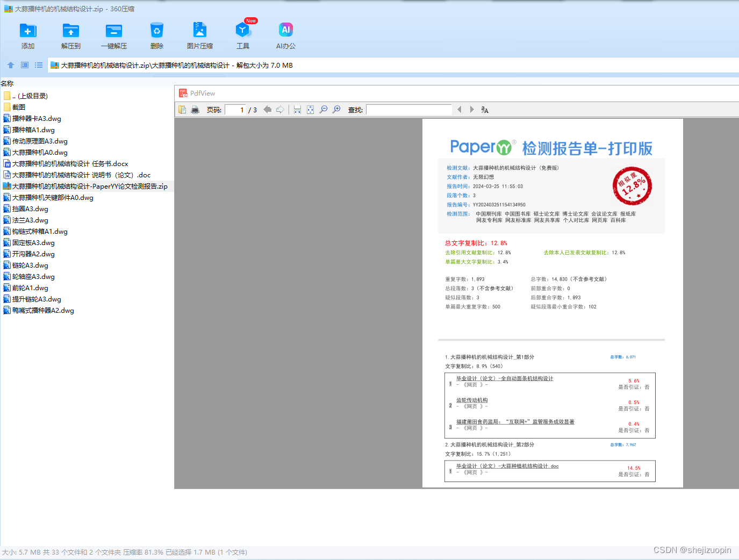The width and height of the screenshot is (739, 560).
Task: Select file 提升链轮A3.dwg
Action: (x=32, y=299)
